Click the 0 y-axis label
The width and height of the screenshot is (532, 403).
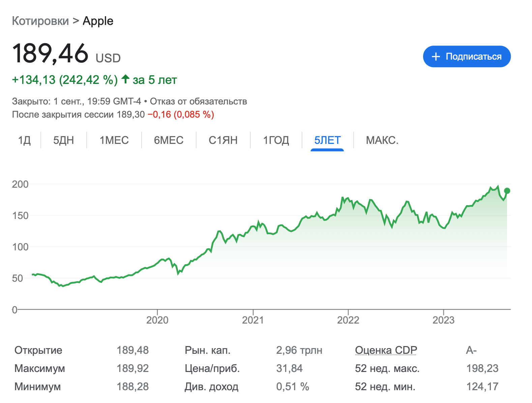(x=14, y=310)
